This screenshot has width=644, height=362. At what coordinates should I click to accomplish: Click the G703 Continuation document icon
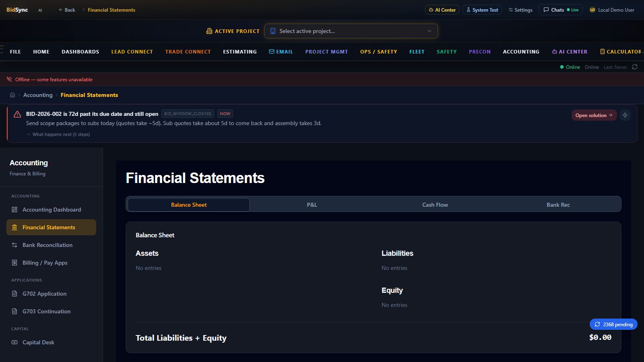tap(14, 311)
